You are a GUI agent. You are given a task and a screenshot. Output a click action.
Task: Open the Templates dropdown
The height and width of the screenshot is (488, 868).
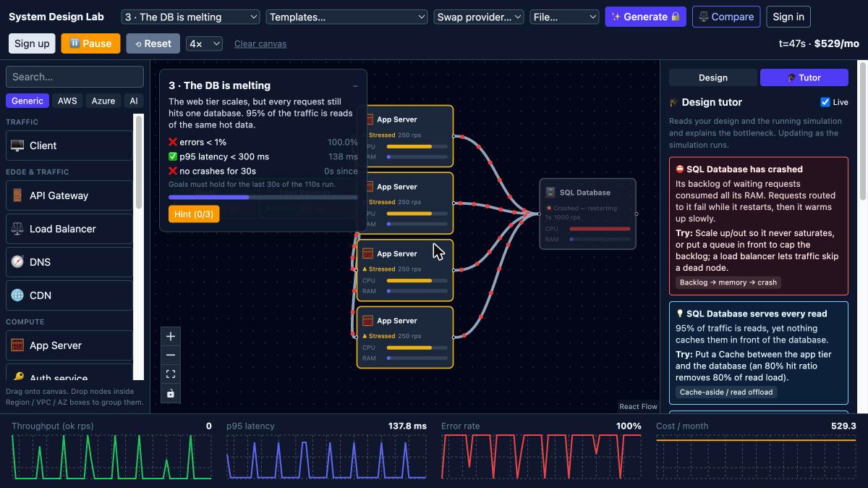click(347, 17)
